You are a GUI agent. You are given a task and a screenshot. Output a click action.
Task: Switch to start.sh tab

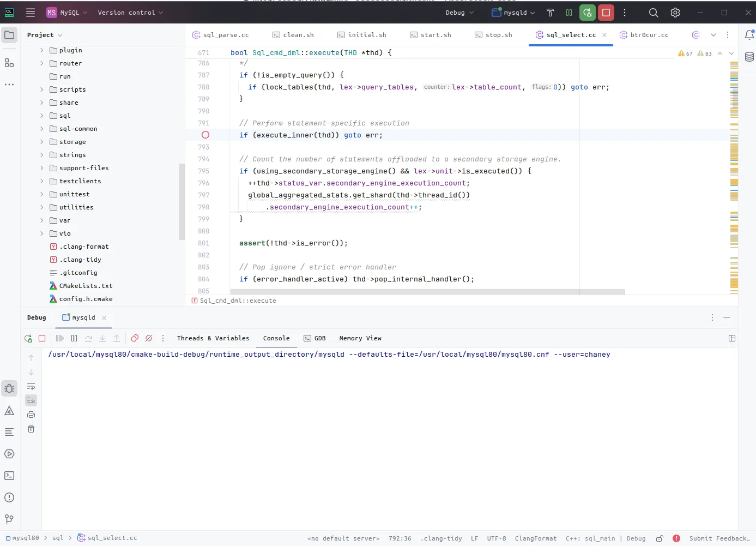(x=431, y=35)
